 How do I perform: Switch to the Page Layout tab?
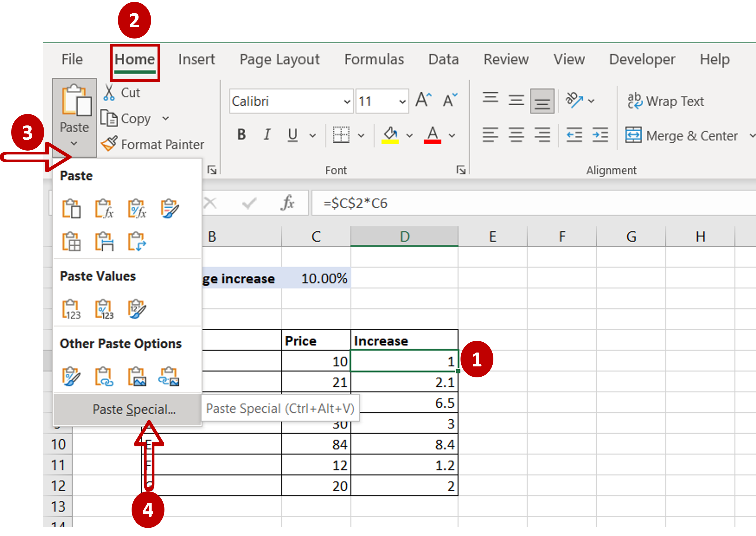click(279, 59)
